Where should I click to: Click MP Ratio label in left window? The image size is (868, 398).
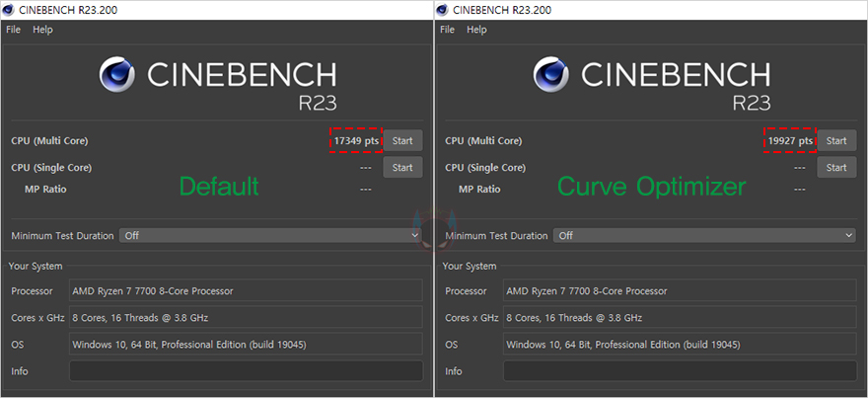[x=45, y=189]
